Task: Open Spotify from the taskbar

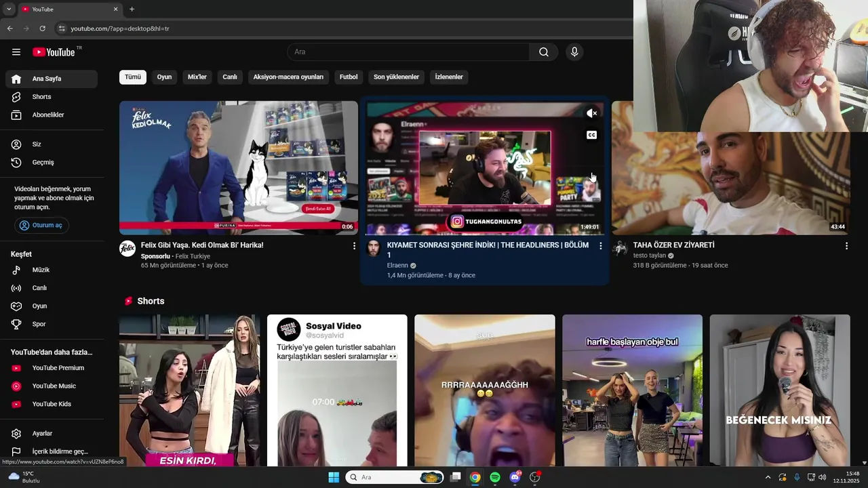Action: pos(495,477)
